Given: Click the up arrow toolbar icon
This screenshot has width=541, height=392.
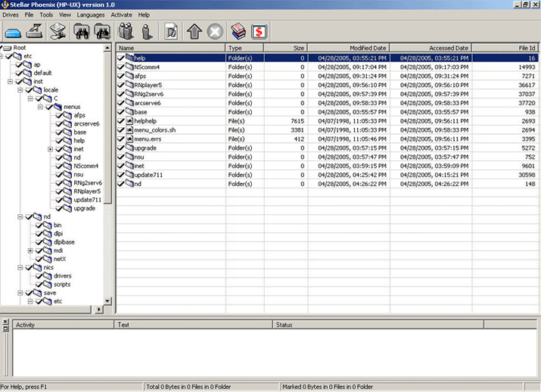Looking at the screenshot, I should [194, 31].
